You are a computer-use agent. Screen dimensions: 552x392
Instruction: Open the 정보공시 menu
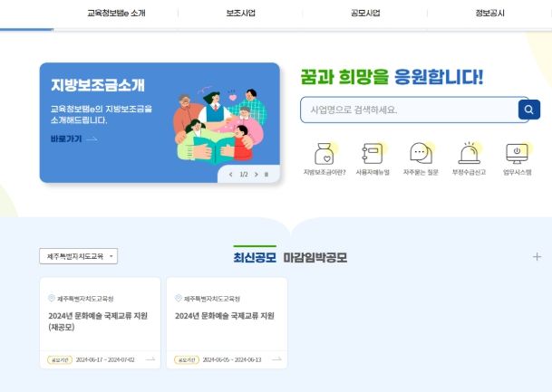489,14
